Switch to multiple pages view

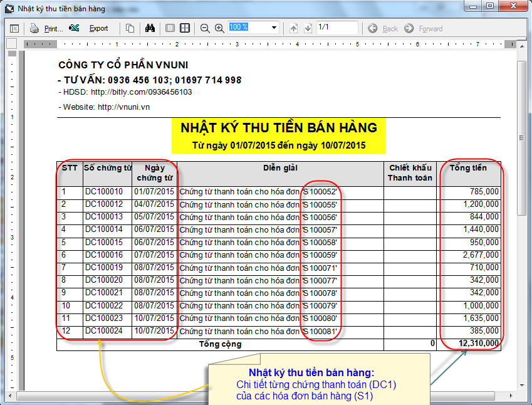[185, 28]
